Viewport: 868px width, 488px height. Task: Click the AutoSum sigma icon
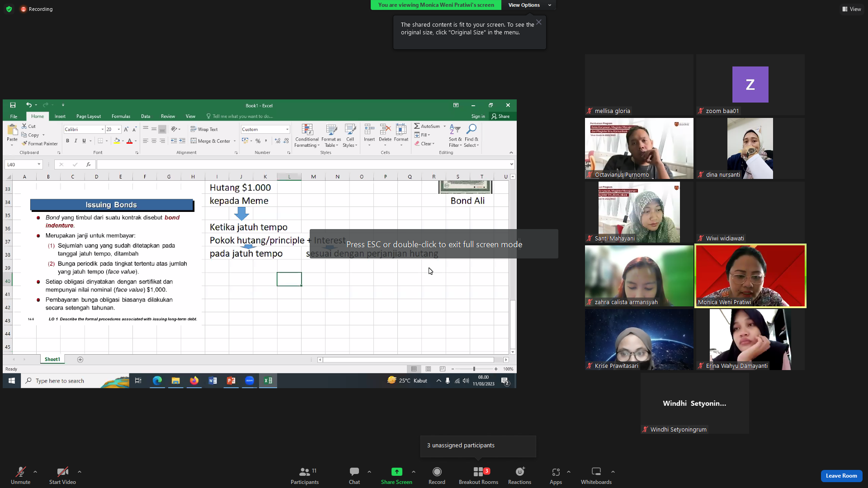(417, 126)
